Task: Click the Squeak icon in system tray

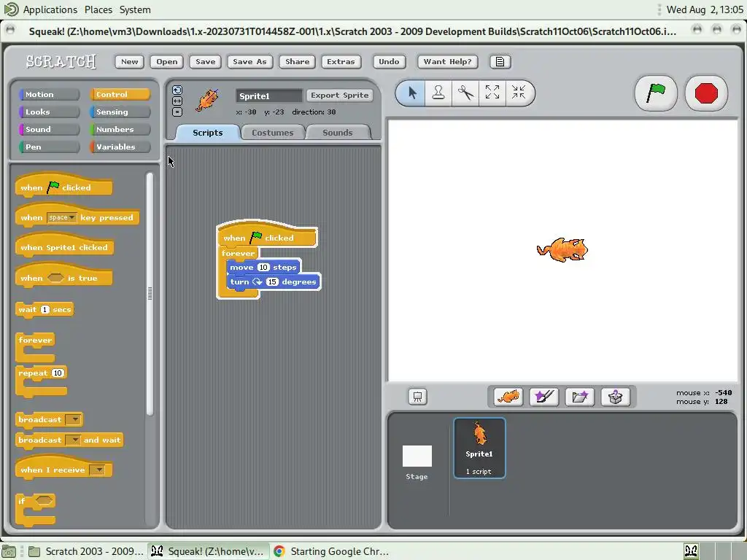Action: [x=691, y=551]
